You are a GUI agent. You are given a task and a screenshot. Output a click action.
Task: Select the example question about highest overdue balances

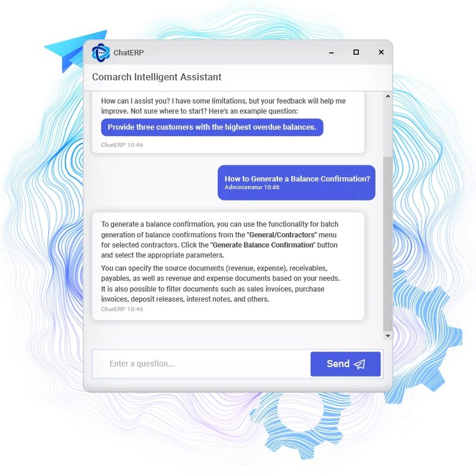coord(212,127)
